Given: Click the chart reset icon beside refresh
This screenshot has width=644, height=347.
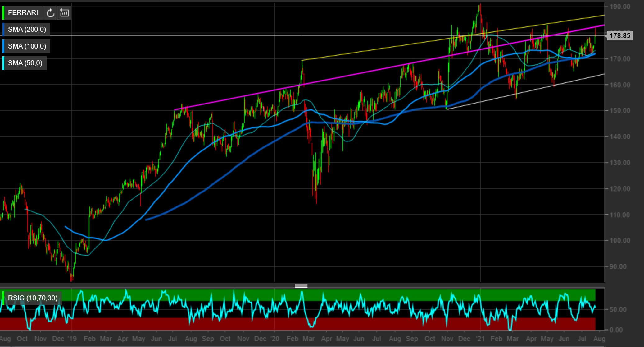Looking at the screenshot, I should 64,13.
